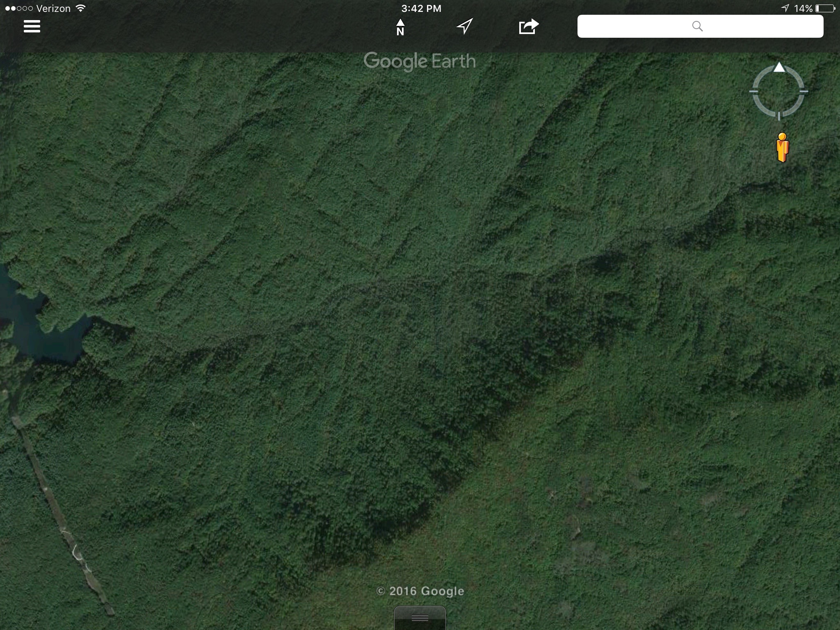Tap the North-up orientation button

(x=400, y=27)
